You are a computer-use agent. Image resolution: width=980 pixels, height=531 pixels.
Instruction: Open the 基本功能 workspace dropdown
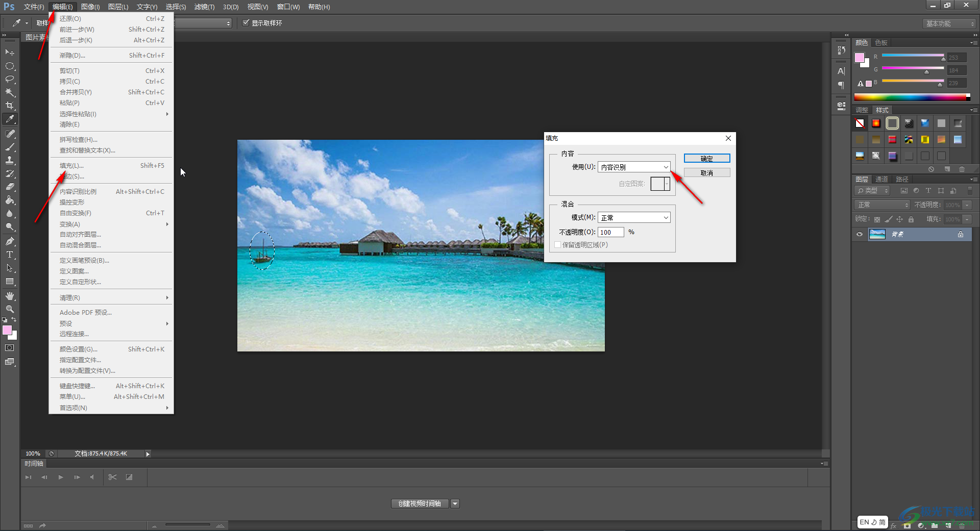[x=949, y=23]
